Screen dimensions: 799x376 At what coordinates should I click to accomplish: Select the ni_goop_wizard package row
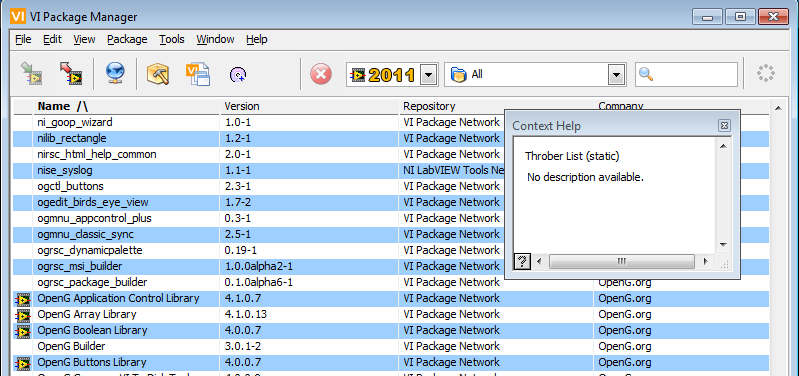391,122
